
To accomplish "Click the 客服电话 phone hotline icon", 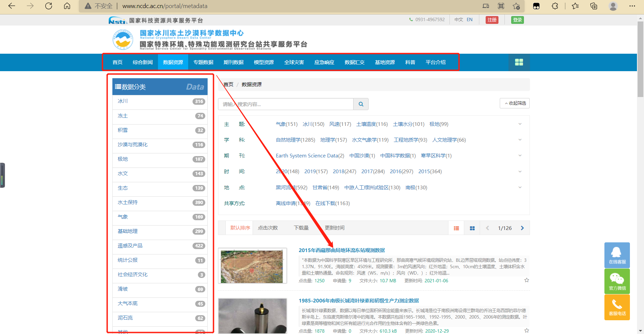I will click(617, 307).
